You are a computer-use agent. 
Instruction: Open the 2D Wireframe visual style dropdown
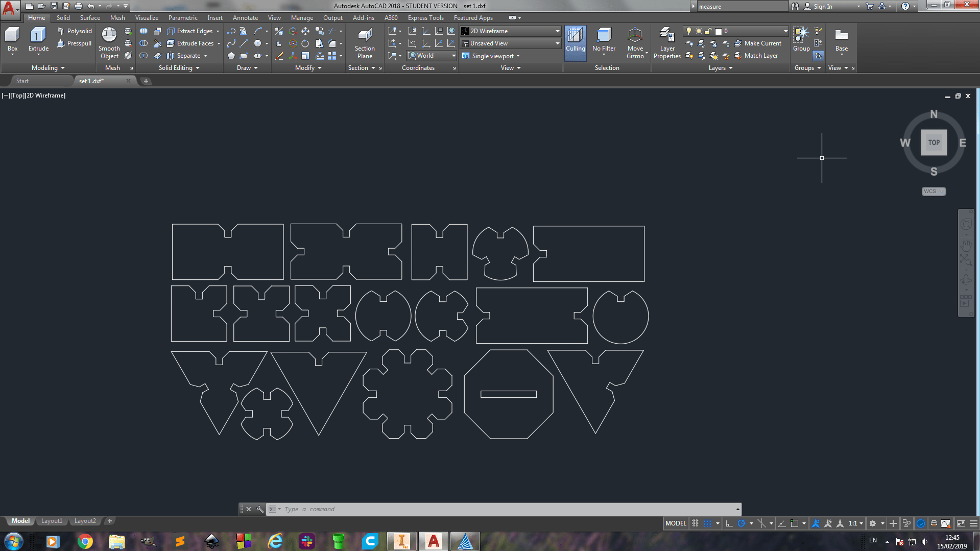pyautogui.click(x=511, y=31)
